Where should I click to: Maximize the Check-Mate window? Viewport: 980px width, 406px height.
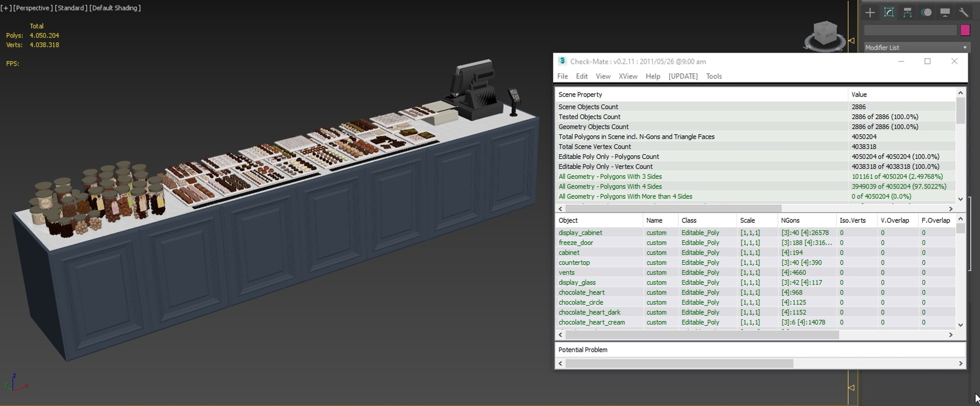927,61
